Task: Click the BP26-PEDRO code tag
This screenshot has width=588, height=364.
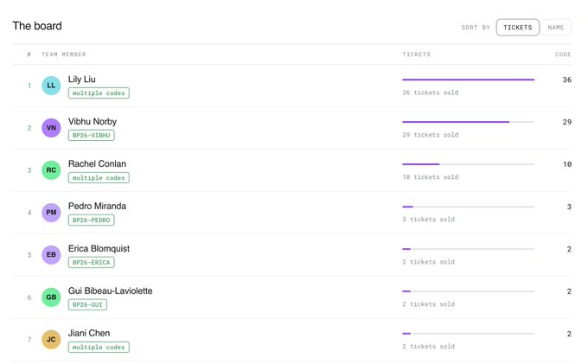Action: tap(91, 220)
